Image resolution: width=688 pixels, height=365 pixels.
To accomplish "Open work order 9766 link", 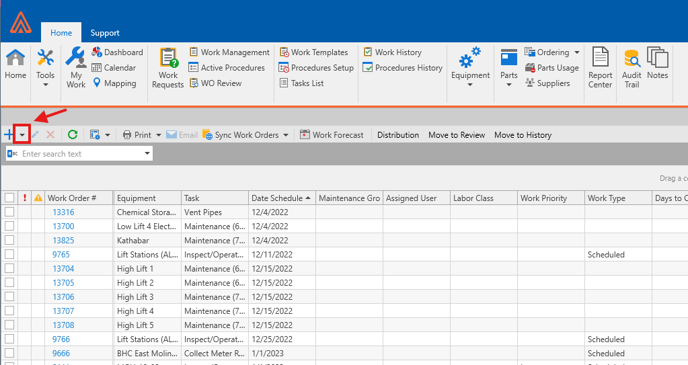I will [61, 339].
